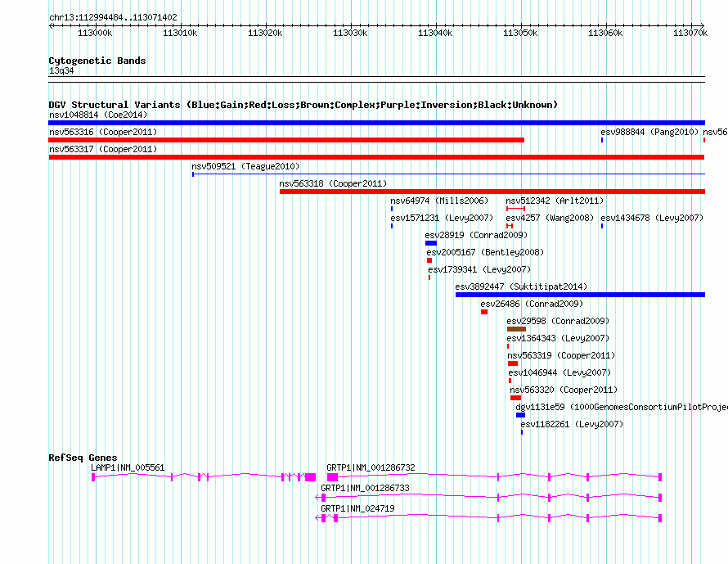The image size is (728, 564).
Task: Click the esv1571231 (Levy2007) label
Action: tap(442, 218)
